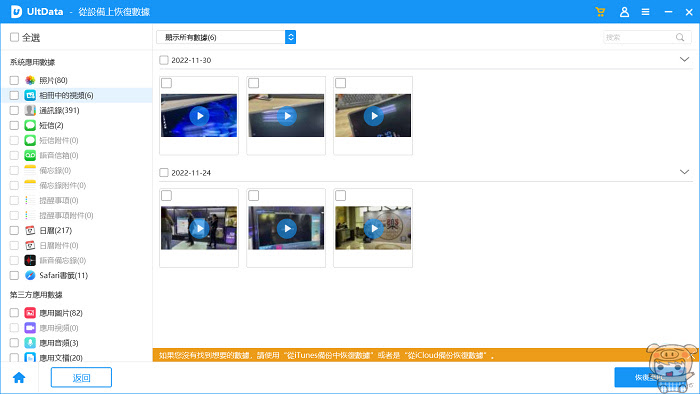Play second 2022-11-24 video
This screenshot has height=394, width=700.
click(286, 228)
